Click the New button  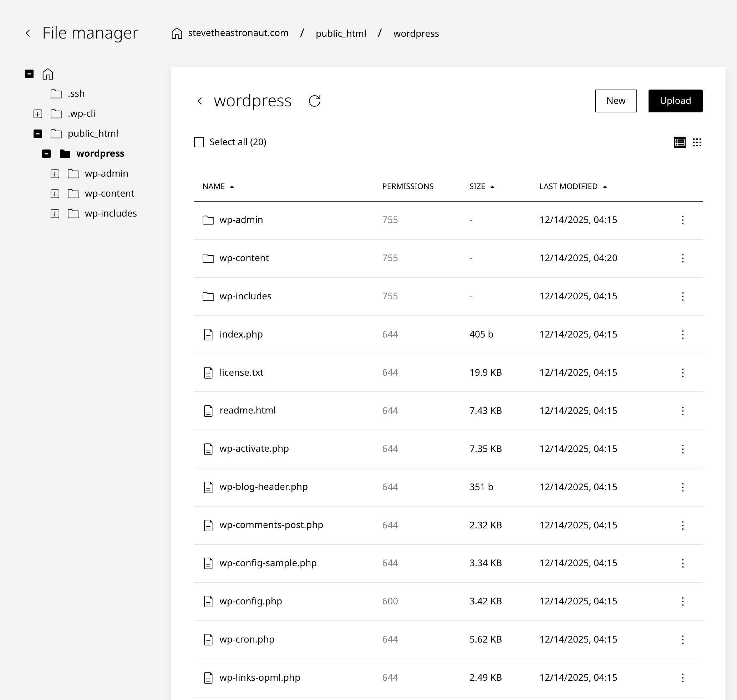(615, 101)
